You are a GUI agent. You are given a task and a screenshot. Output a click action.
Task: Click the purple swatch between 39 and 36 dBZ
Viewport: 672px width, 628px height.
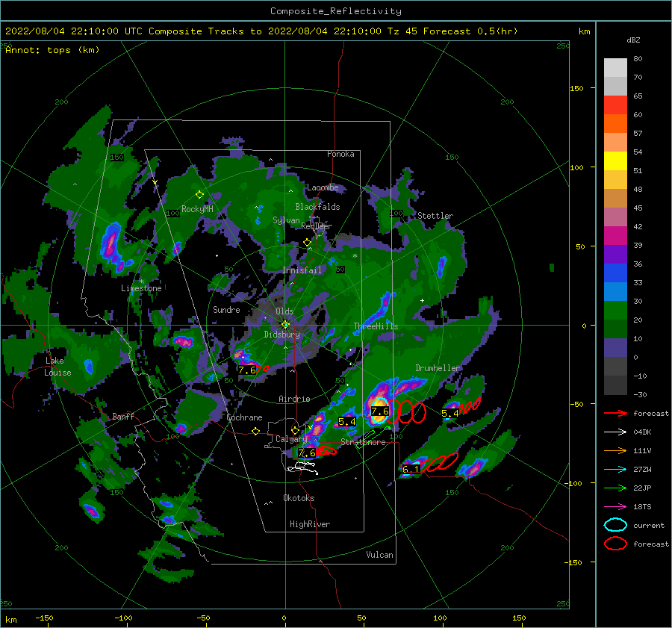[x=615, y=255]
